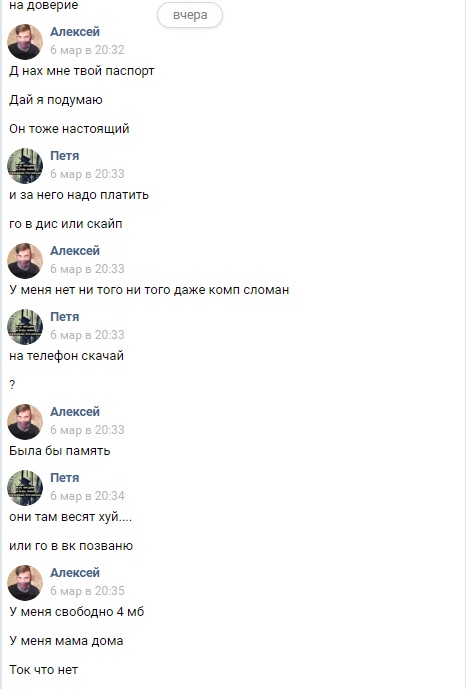The height and width of the screenshot is (689, 466).
Task: Select the message "или го в вк позваню"
Action: point(71,546)
